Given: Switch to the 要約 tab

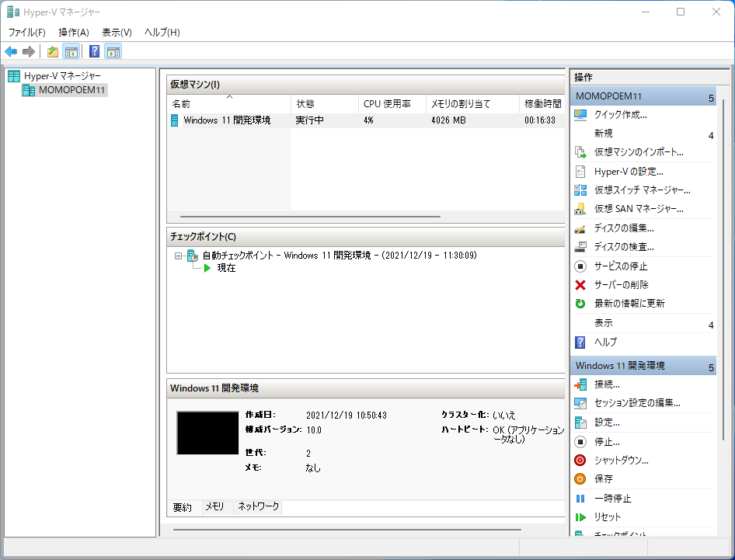Looking at the screenshot, I should (x=182, y=507).
